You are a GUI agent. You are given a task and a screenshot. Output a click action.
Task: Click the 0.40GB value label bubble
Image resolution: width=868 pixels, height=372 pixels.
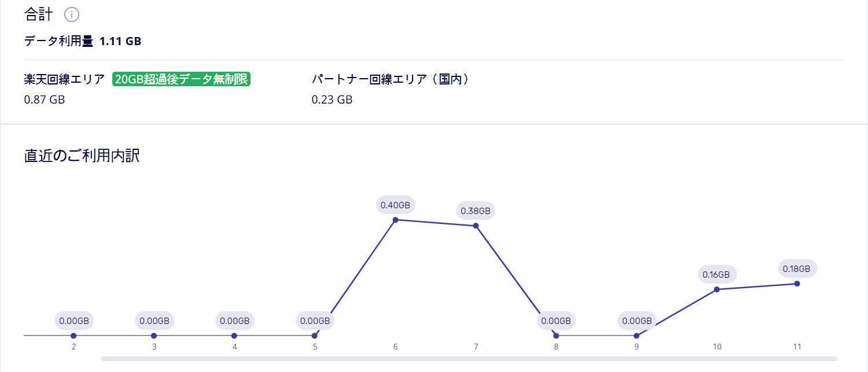coord(395,205)
